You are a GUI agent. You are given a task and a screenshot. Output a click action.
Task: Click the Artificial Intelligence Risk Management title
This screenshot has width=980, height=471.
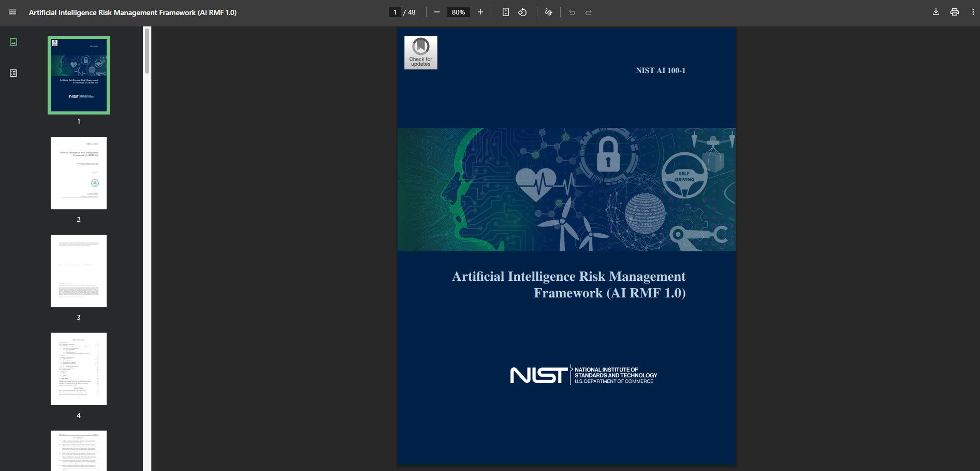(569, 284)
